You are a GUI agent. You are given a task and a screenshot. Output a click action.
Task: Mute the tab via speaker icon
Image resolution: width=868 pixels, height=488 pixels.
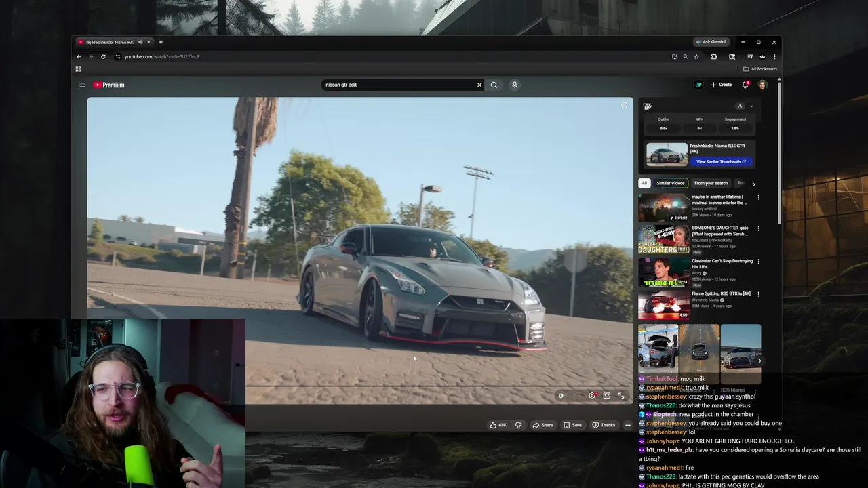[x=140, y=42]
